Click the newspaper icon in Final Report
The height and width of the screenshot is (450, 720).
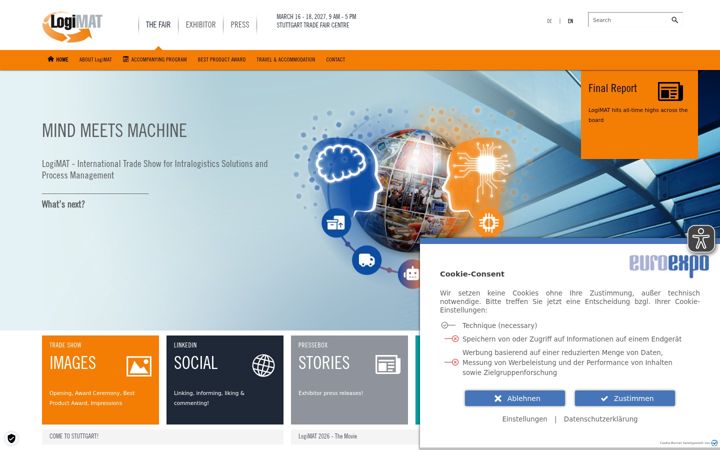[670, 91]
